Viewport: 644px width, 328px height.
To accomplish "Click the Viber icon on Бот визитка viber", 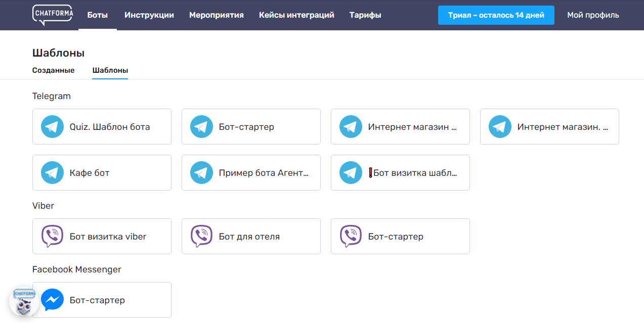I will point(52,236).
